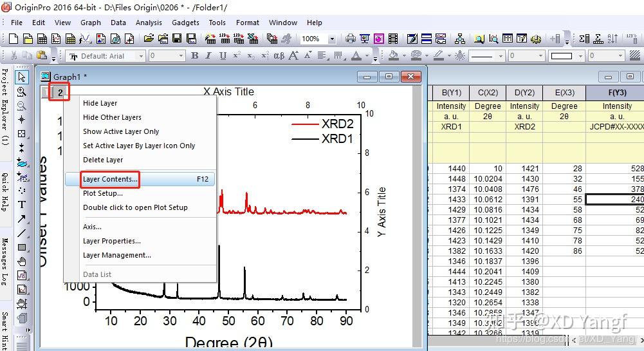Open the zoom percentage 100% dropdown
644x351 pixels.
(332, 39)
